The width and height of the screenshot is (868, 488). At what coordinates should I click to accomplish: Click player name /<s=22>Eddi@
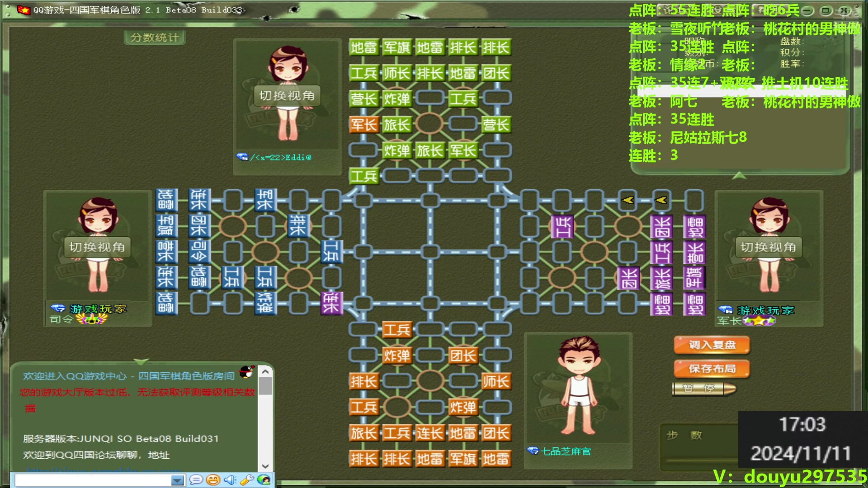281,157
